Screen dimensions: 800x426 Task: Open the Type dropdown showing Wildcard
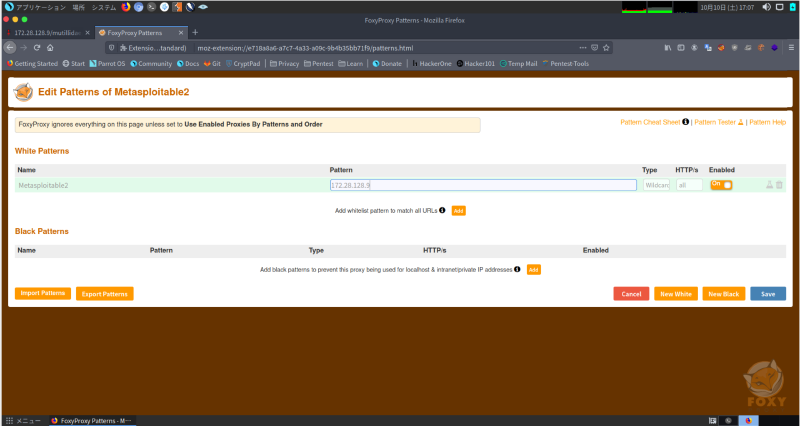656,185
